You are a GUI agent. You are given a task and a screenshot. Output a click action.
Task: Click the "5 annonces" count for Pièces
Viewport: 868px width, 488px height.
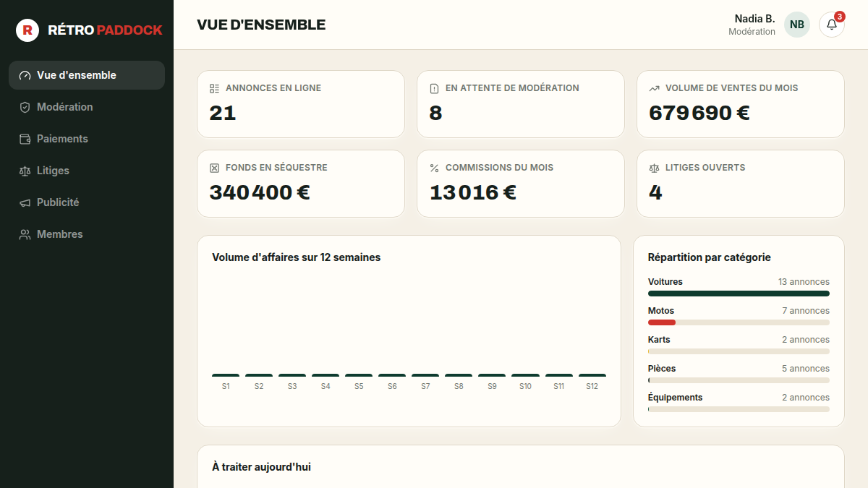(806, 369)
